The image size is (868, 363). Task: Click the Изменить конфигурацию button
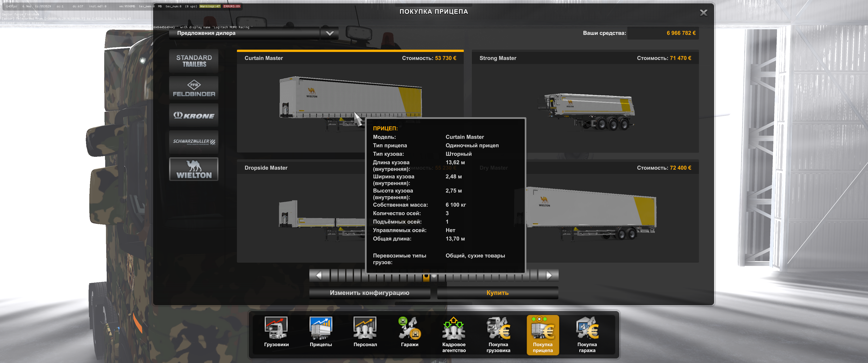click(x=370, y=293)
